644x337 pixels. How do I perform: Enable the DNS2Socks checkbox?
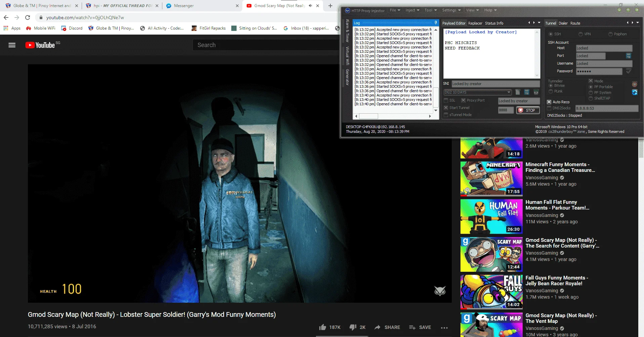click(549, 108)
